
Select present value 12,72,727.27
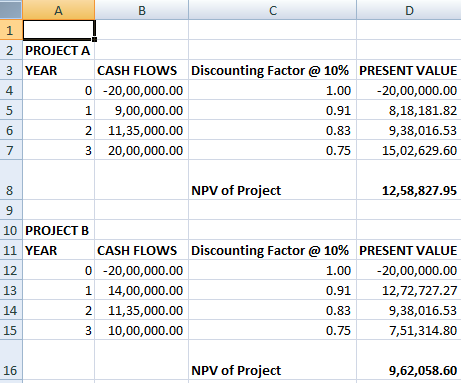click(x=409, y=290)
